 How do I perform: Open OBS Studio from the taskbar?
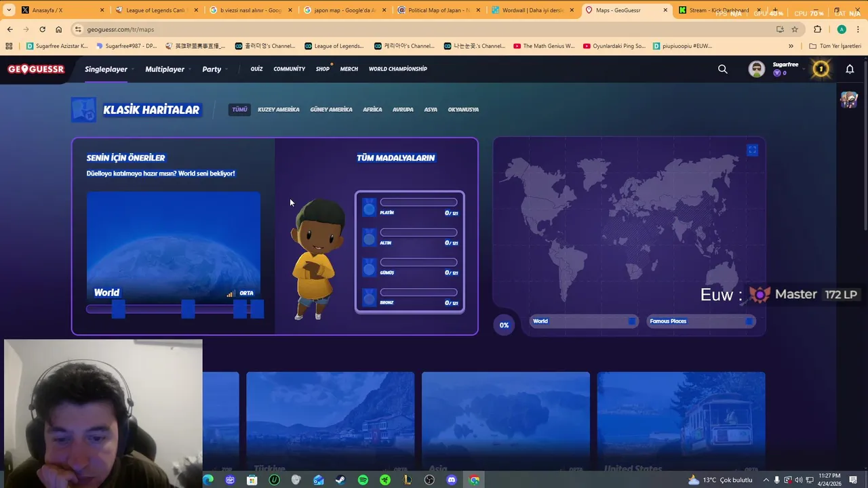(429, 480)
